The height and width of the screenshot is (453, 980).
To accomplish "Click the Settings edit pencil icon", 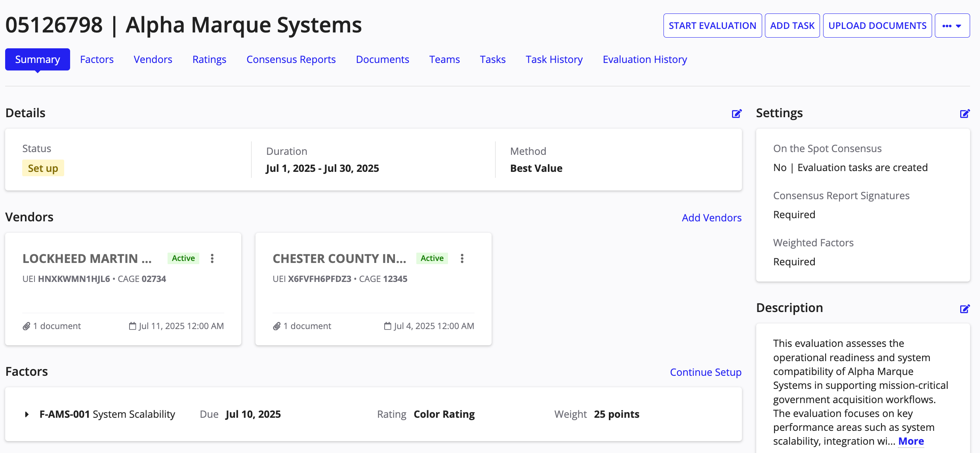I will [x=965, y=114].
